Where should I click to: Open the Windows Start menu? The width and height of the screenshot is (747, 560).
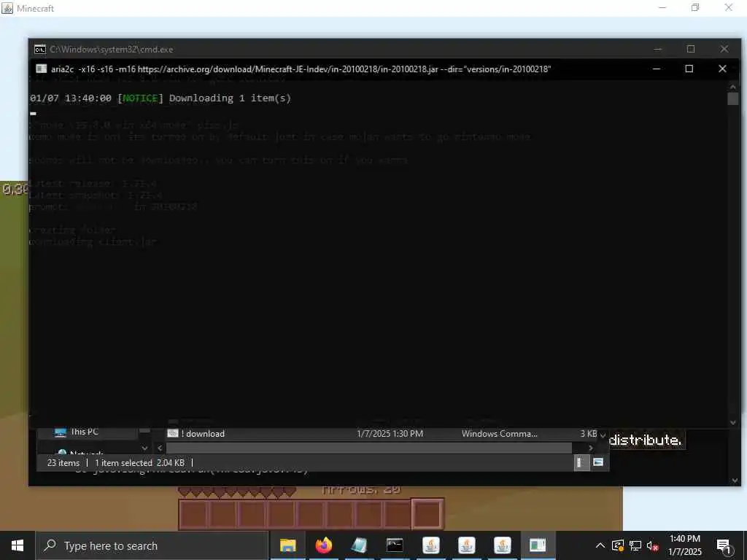coord(18,545)
